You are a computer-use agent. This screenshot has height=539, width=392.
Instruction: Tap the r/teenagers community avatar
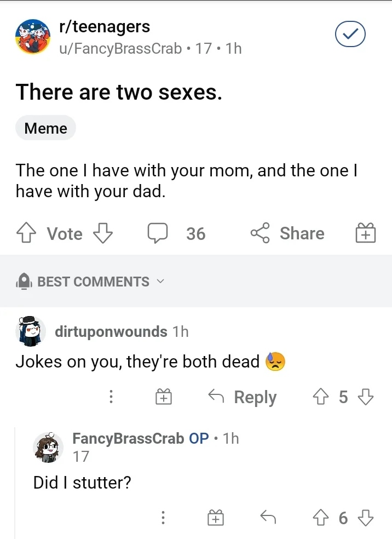(x=31, y=36)
